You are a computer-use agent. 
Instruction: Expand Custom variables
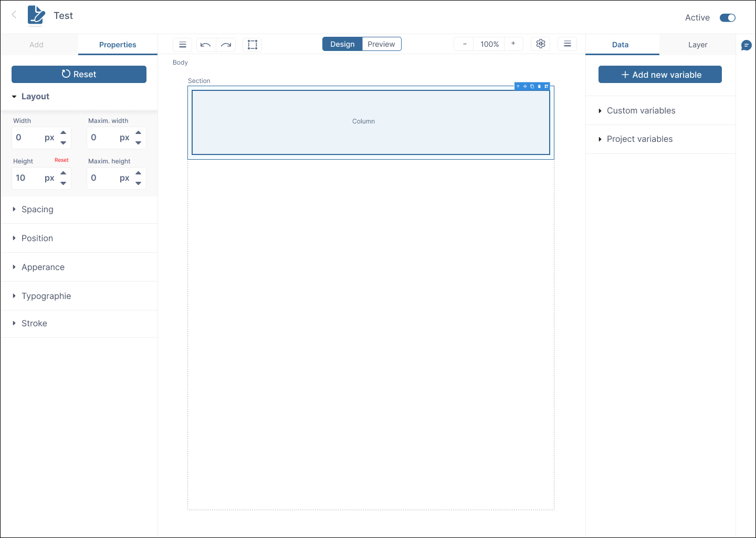click(660, 110)
